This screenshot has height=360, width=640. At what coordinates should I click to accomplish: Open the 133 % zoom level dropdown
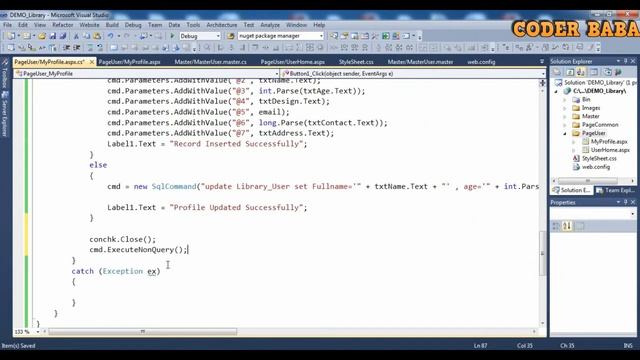point(38,332)
